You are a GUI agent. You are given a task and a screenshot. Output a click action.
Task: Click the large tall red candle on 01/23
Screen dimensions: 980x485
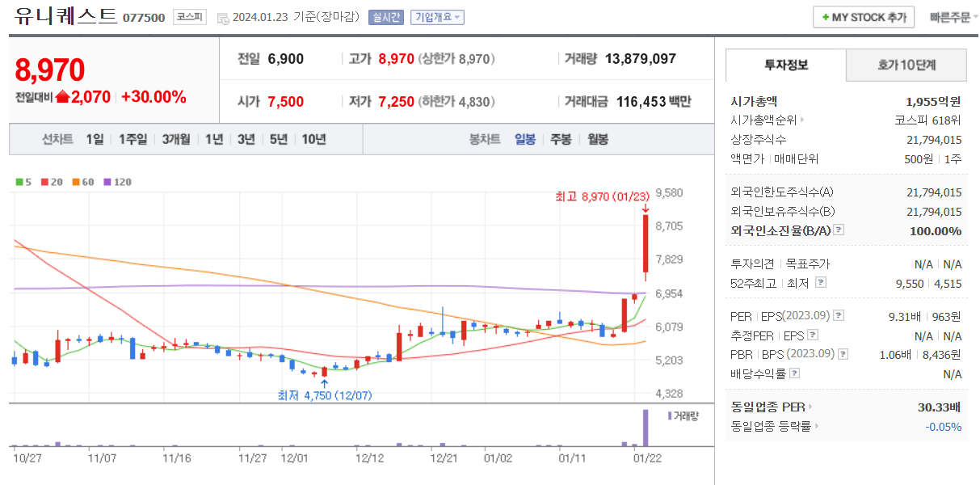tap(646, 243)
